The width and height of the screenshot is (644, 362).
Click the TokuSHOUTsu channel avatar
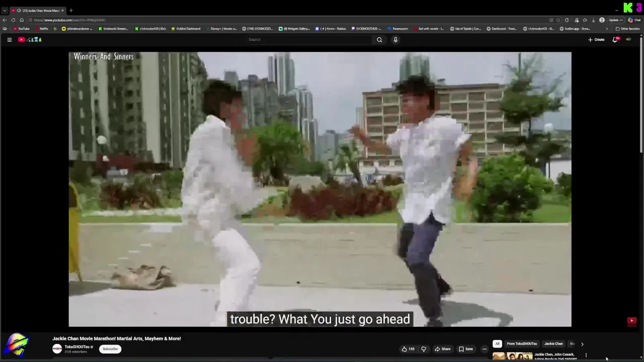(57, 349)
